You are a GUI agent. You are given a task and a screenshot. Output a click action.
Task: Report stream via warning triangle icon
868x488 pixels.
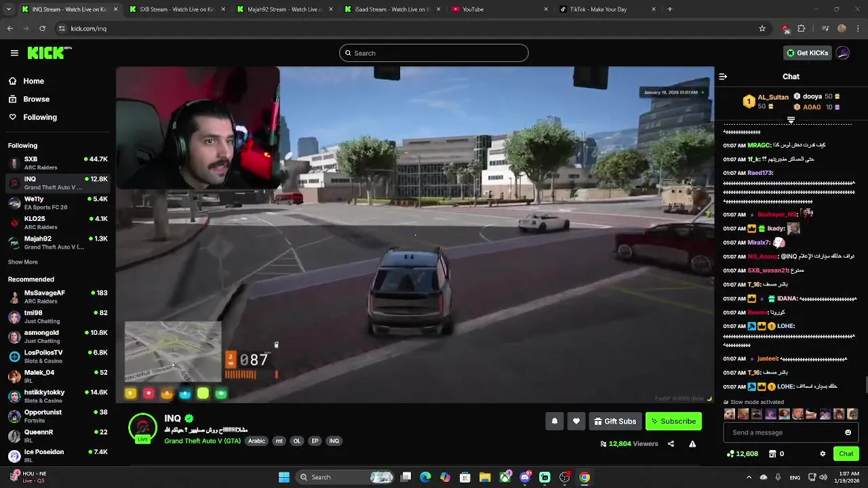click(x=692, y=444)
